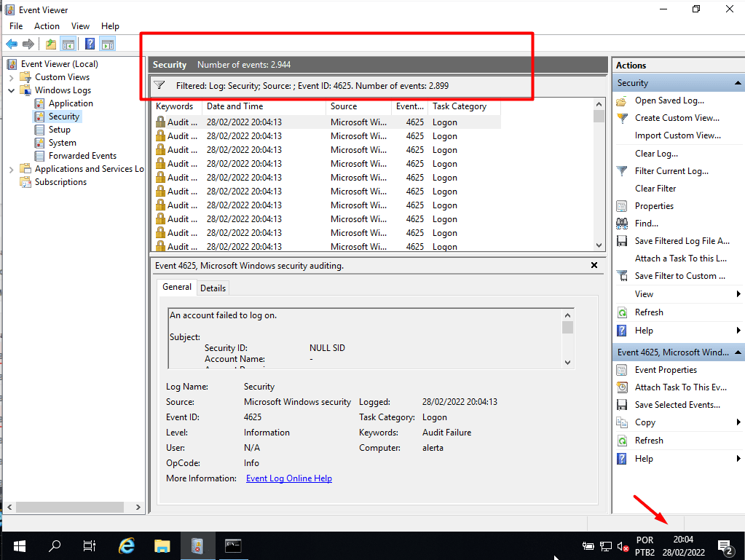Open Task View on the taskbar
The image size is (745, 560).
tap(90, 545)
